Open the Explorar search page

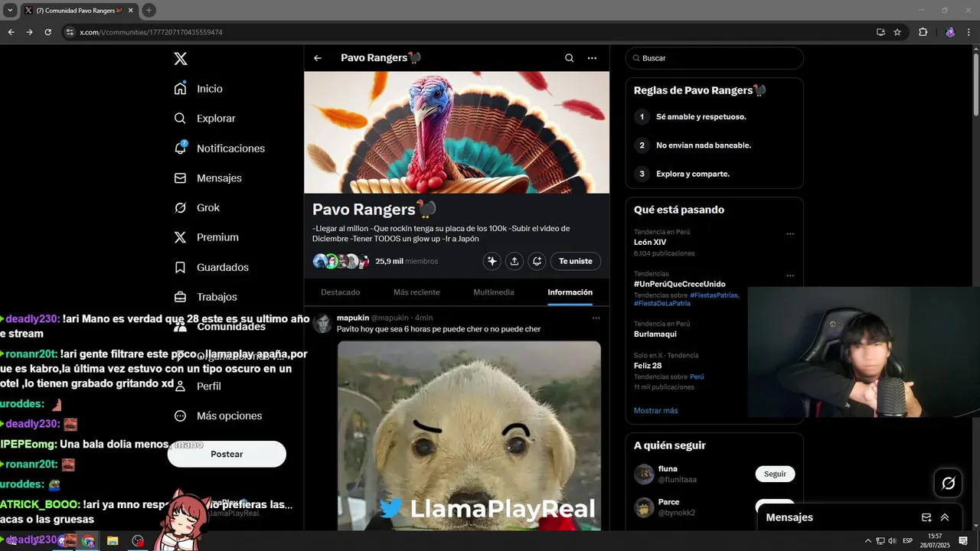[204, 119]
